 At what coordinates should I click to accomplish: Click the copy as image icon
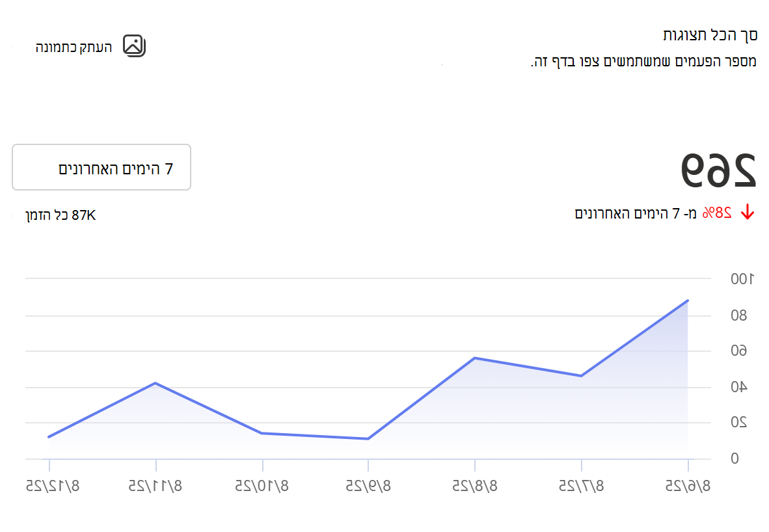tap(134, 46)
